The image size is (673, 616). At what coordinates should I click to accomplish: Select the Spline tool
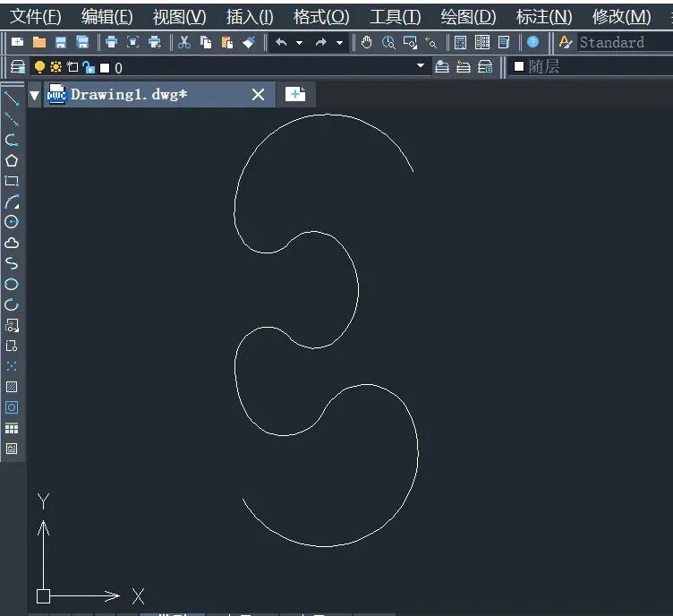(12, 263)
